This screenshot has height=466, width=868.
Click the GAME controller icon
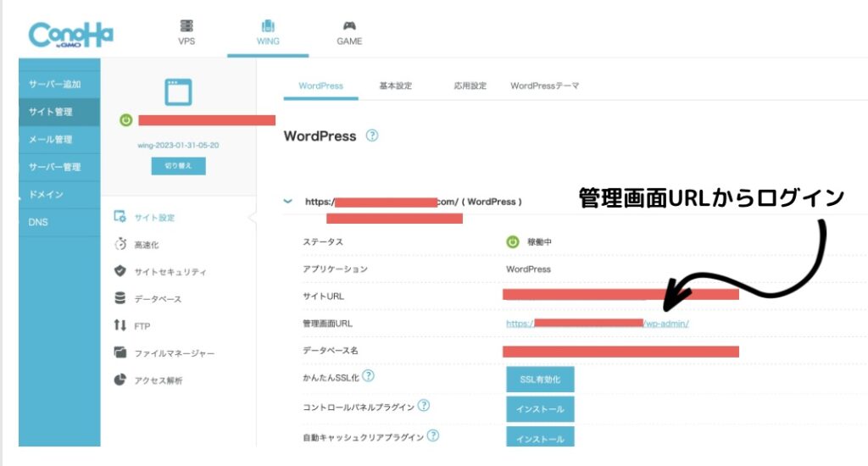pyautogui.click(x=349, y=25)
